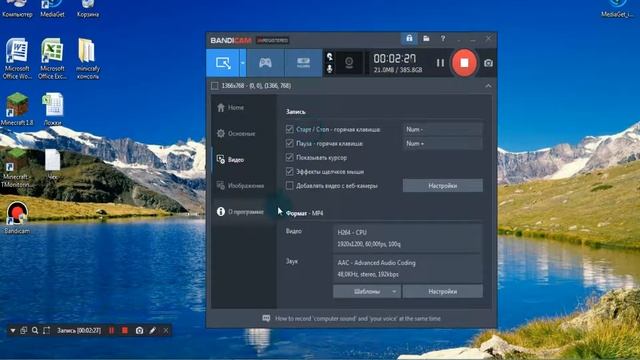The image size is (640, 360).
Task: Open the 'How to record' tip link
Action: pos(358,318)
